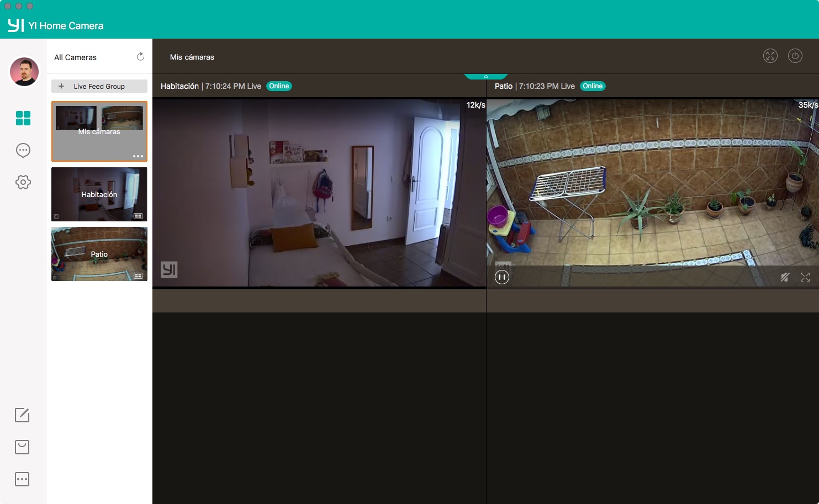Open the messages chat bubble icon

[x=23, y=150]
